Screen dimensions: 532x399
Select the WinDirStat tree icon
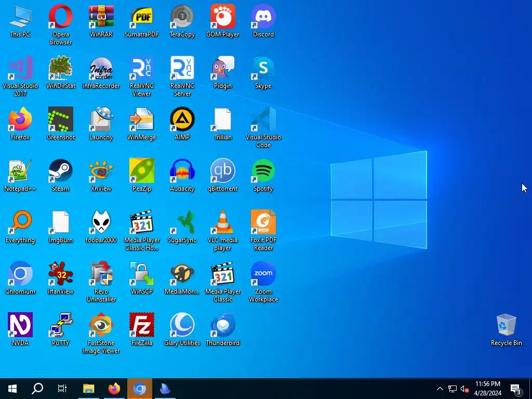pyautogui.click(x=60, y=73)
